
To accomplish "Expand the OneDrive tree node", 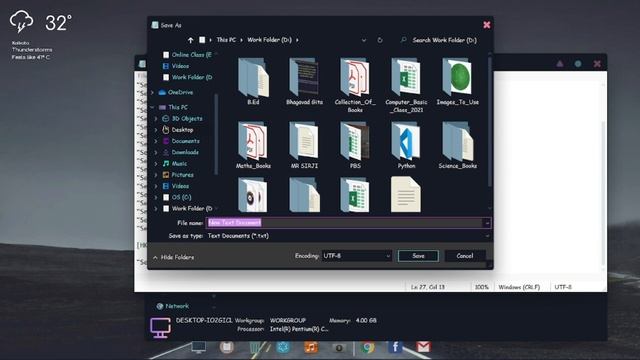I will [152, 93].
